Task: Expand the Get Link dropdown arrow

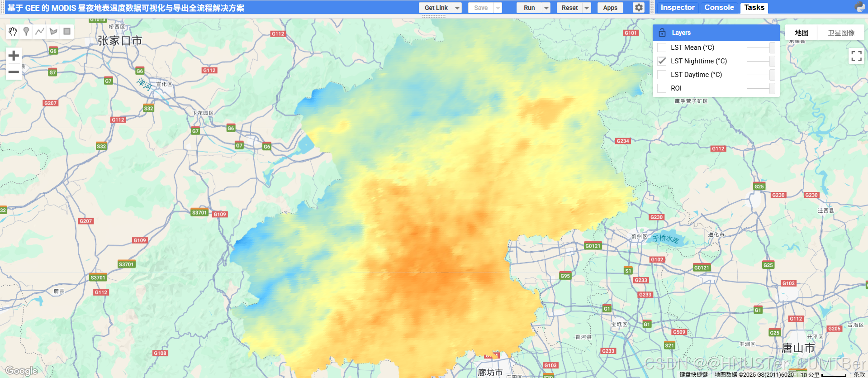Action: [457, 8]
